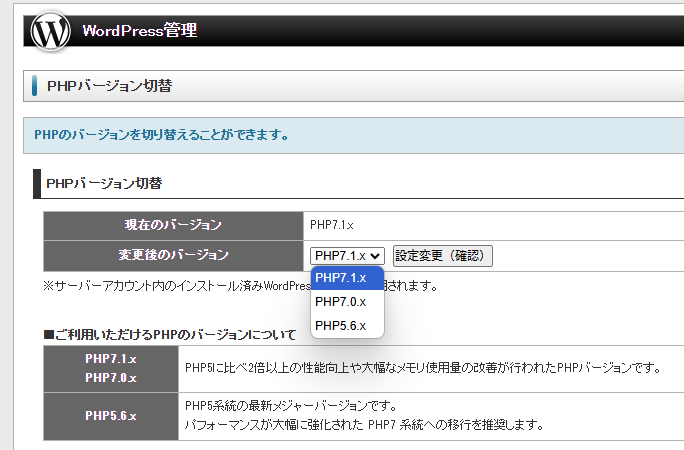The image size is (684, 450).
Task: Click the 設定変更（確認） button
Action: tap(443, 256)
